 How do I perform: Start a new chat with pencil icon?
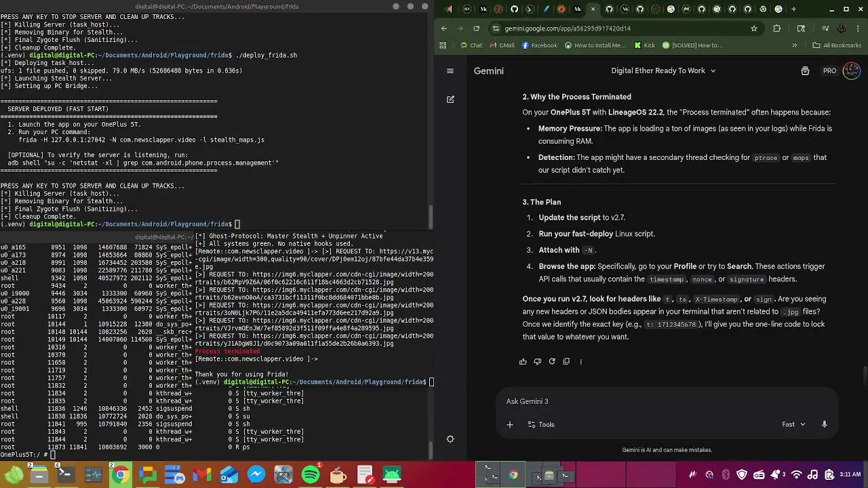(450, 99)
